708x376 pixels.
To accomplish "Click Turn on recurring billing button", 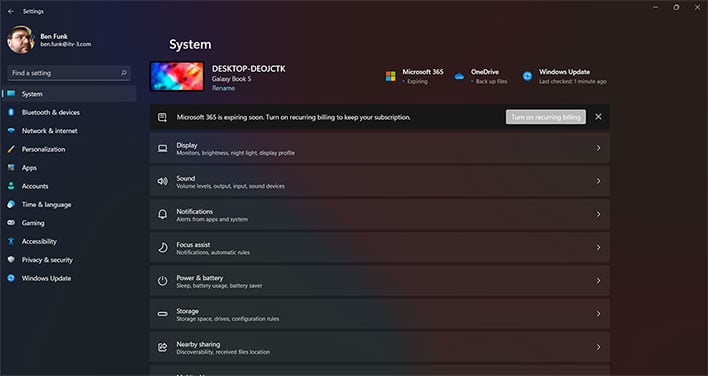I will (546, 117).
